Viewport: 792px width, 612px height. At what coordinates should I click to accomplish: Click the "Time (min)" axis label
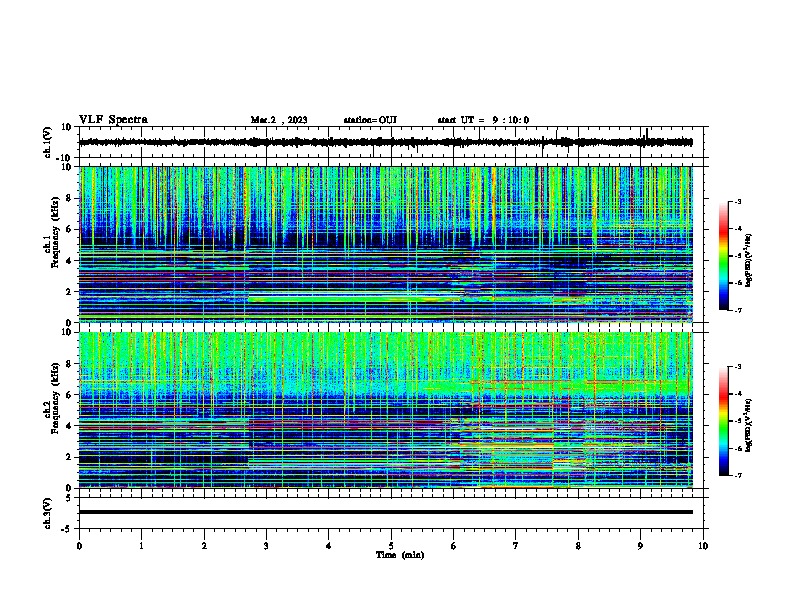400,555
